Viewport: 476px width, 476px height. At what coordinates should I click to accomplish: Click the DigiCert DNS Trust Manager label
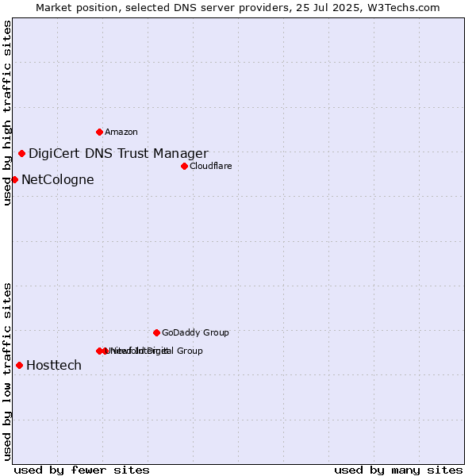(118, 154)
